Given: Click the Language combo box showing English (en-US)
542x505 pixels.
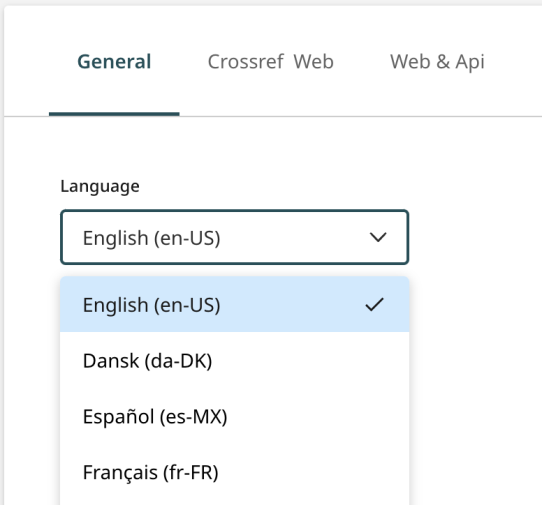Looking at the screenshot, I should pyautogui.click(x=235, y=237).
